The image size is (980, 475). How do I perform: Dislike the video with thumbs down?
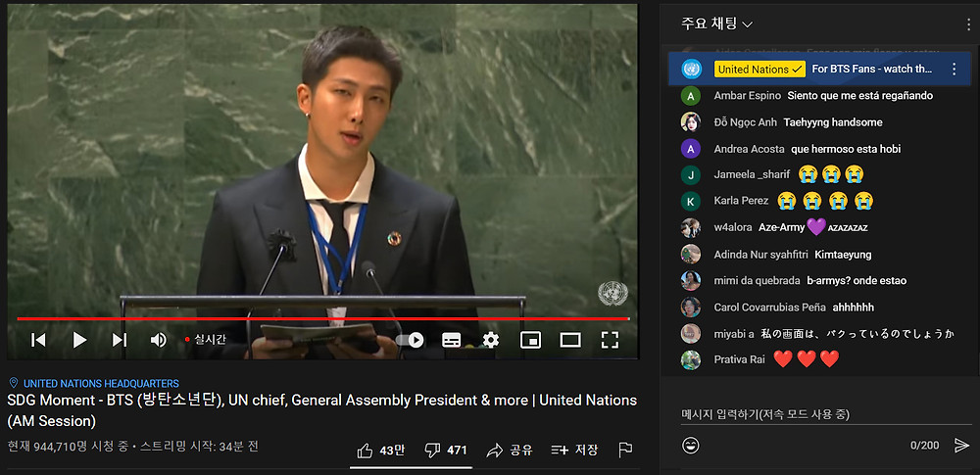[x=446, y=450]
